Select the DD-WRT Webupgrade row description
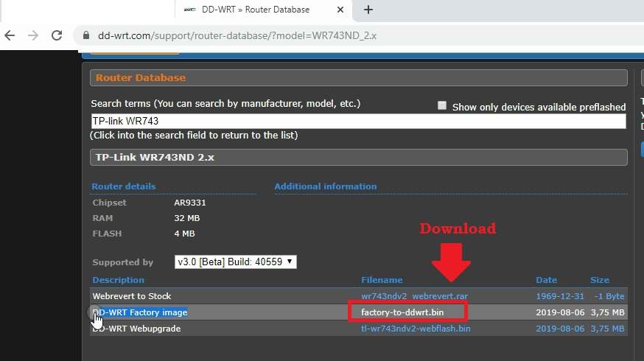Image resolution: width=644 pixels, height=361 pixels. (136, 329)
